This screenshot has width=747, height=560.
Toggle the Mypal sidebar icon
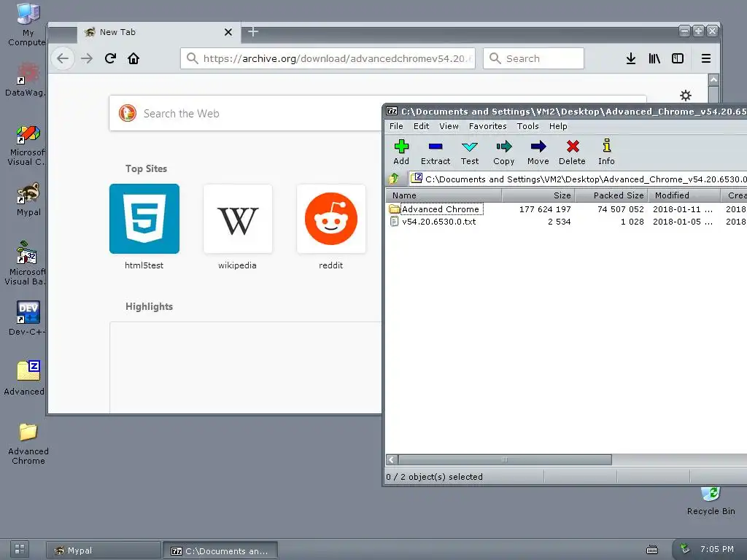point(678,58)
